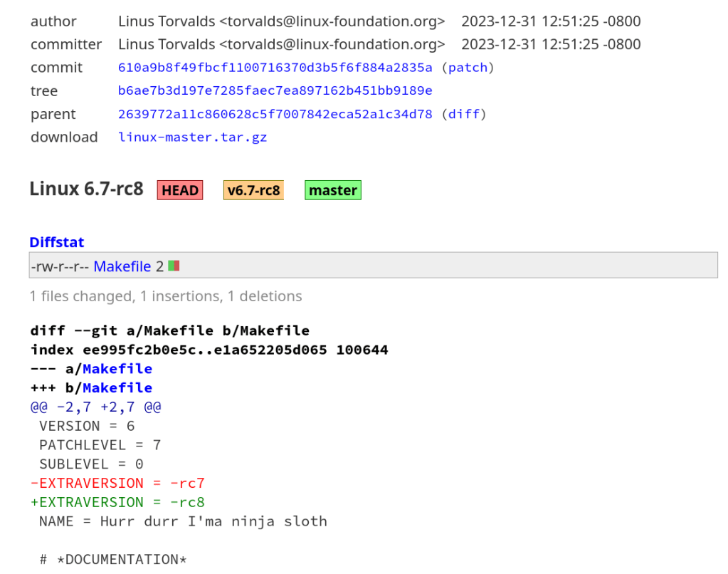Click the added EXTRAVERSION -rc8 line
The width and height of the screenshot is (728, 574).
(x=117, y=502)
